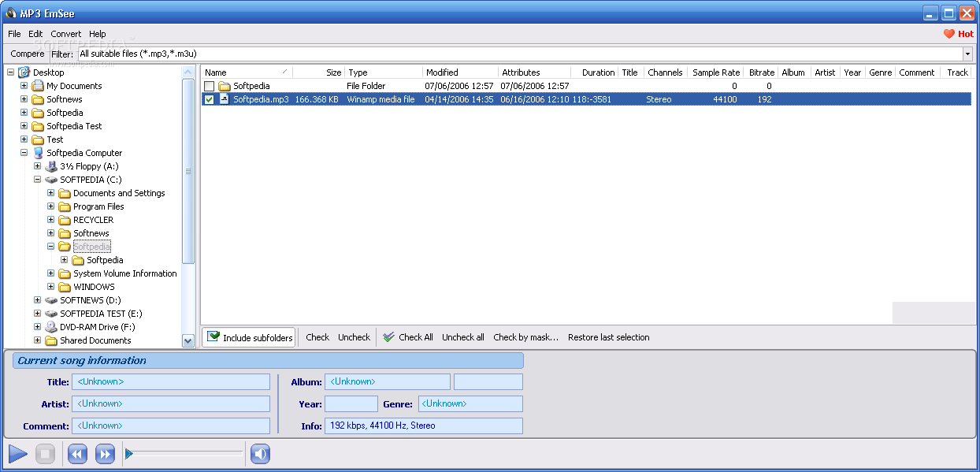Open the Filter dropdown arrow
This screenshot has width=980, height=472.
coord(967,54)
